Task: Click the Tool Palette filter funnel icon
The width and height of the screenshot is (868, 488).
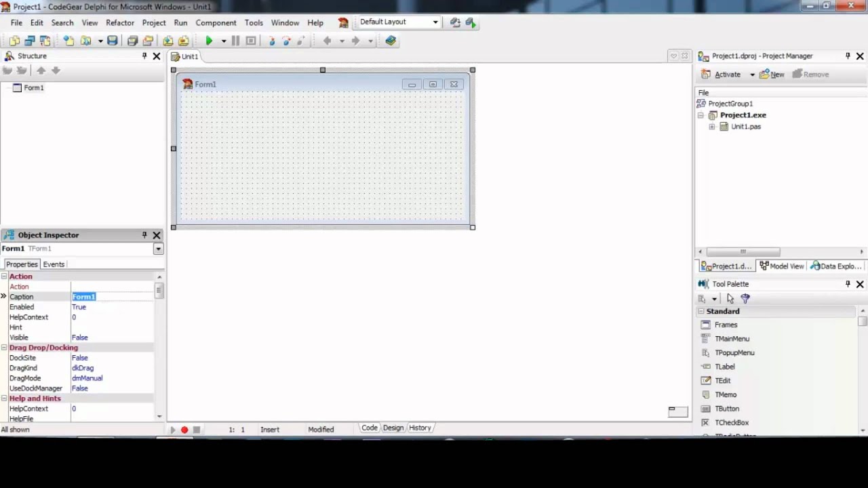Action: point(745,298)
